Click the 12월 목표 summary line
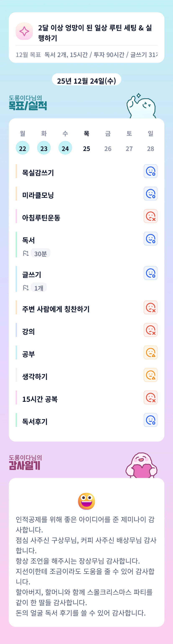Screen dimensions: 173x644 (86, 55)
